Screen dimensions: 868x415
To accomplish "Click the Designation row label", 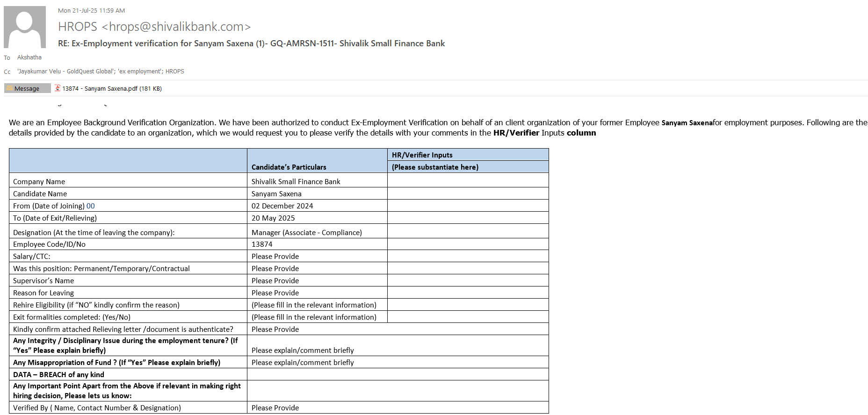I will (x=94, y=232).
